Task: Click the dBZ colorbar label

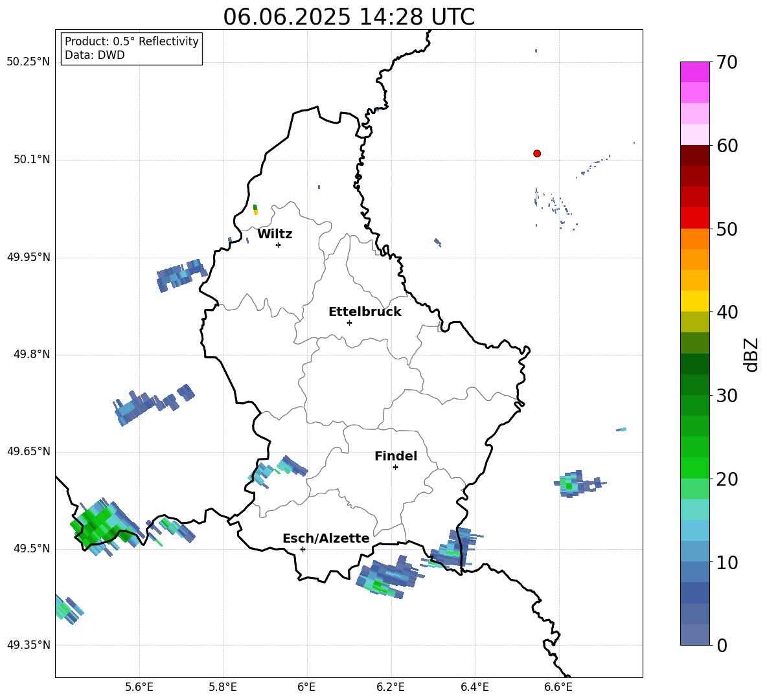Action: click(751, 354)
